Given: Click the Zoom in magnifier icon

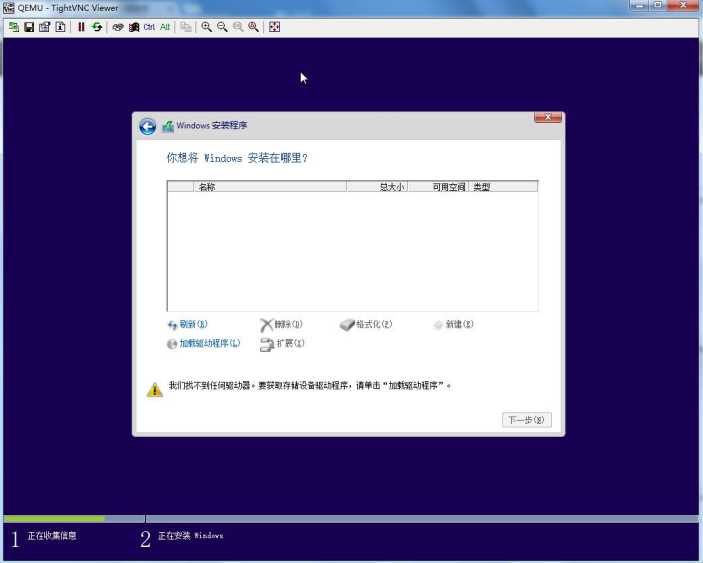Looking at the screenshot, I should 206,27.
